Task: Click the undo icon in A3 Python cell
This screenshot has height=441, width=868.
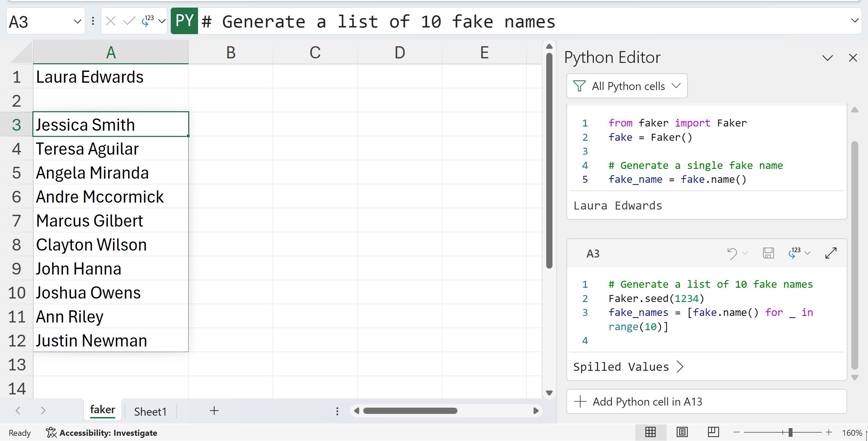Action: pyautogui.click(x=732, y=253)
